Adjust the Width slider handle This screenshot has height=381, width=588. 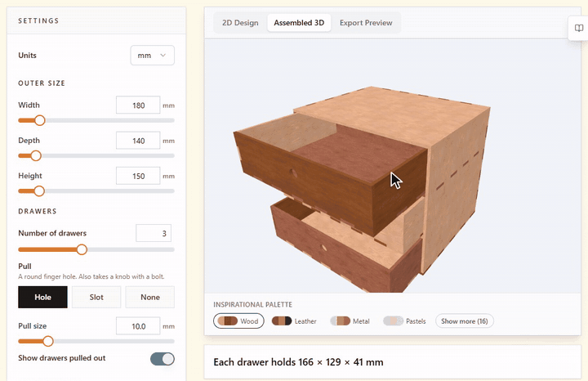[40, 120]
